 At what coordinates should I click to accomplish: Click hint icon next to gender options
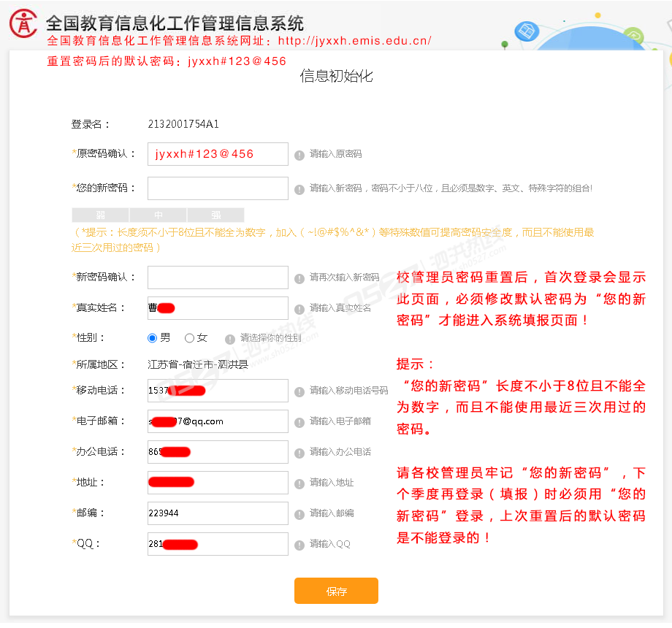pyautogui.click(x=230, y=339)
